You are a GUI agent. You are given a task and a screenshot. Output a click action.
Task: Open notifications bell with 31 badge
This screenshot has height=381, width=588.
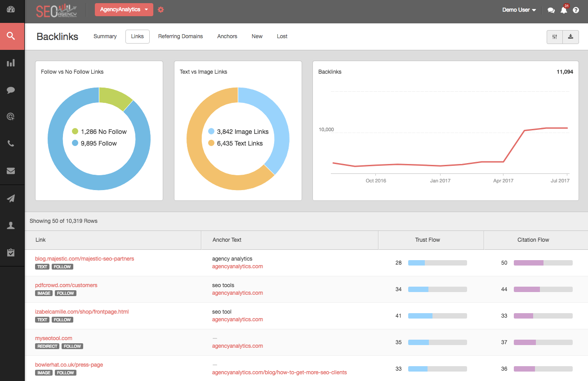coord(564,10)
